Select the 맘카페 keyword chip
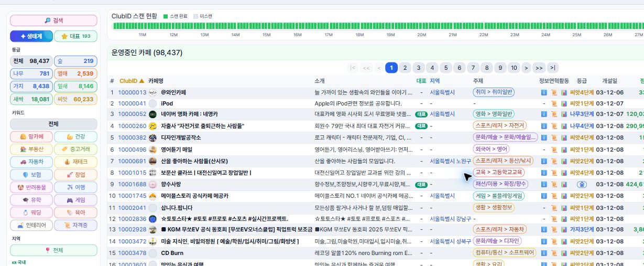Screen dimensions: 644x266 [31, 137]
